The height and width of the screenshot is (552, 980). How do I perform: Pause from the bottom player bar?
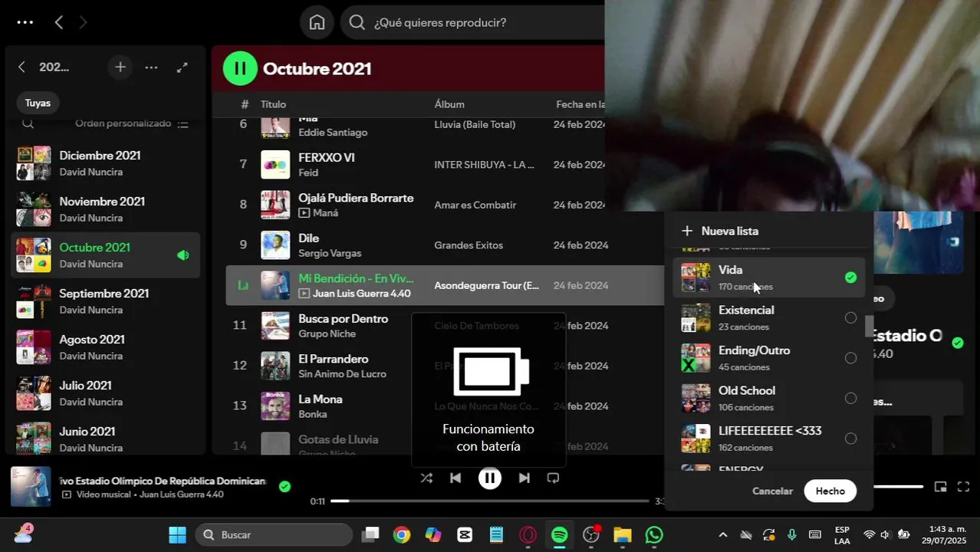click(x=489, y=478)
